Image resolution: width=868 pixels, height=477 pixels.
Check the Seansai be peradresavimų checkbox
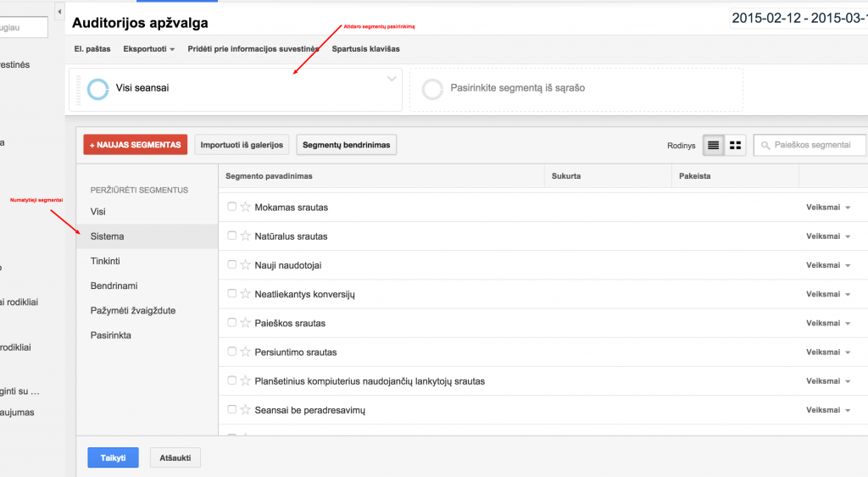coord(232,409)
